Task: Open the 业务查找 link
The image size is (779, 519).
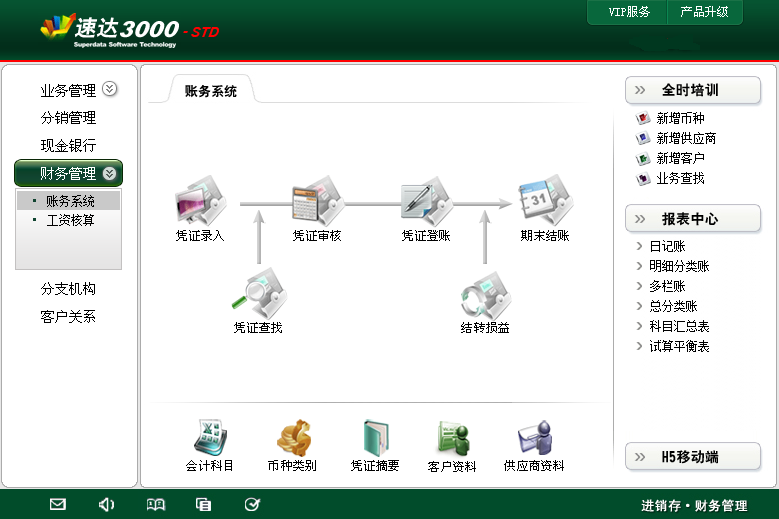Action: pyautogui.click(x=680, y=178)
